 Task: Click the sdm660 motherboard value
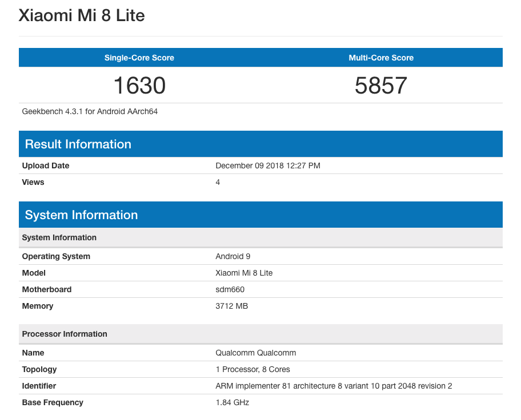pyautogui.click(x=230, y=289)
